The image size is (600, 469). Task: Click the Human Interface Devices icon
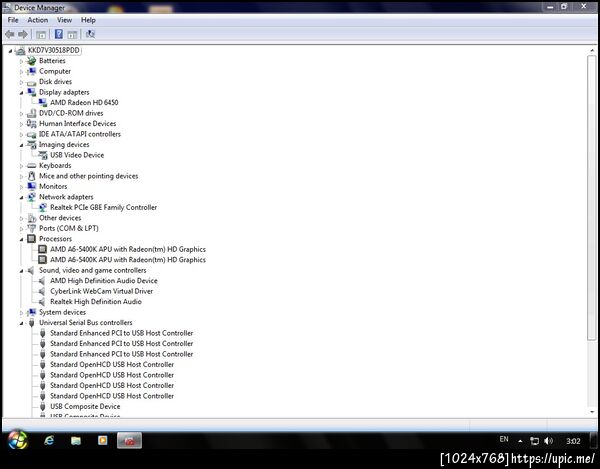point(32,124)
